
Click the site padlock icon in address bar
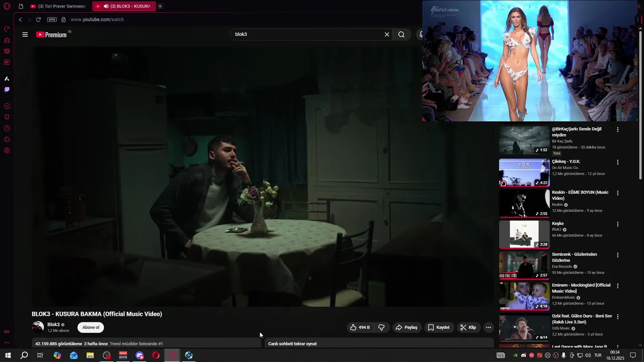(x=63, y=20)
